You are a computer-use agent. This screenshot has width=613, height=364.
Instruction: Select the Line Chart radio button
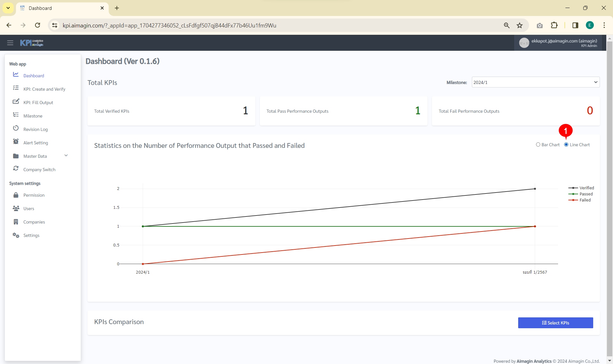click(x=566, y=145)
